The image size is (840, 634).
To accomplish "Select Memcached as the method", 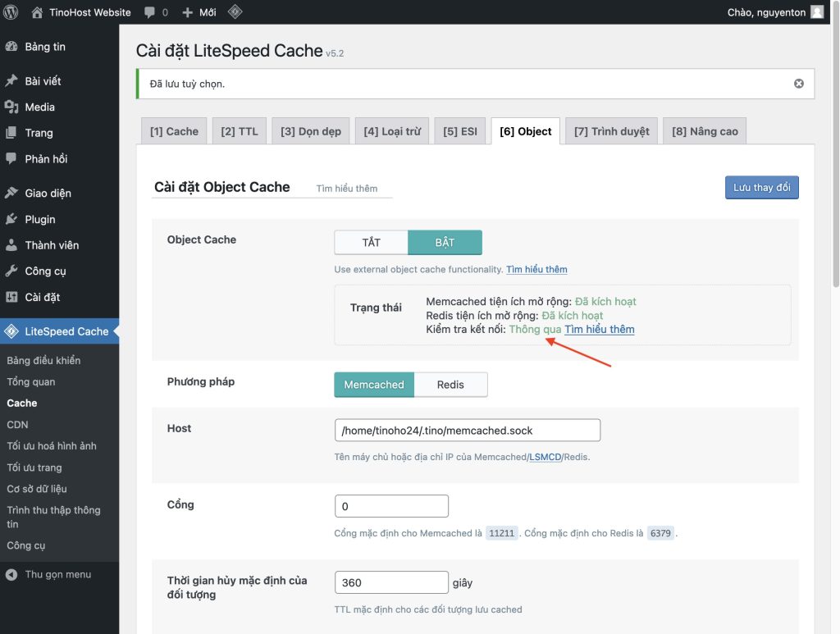I will click(x=374, y=385).
